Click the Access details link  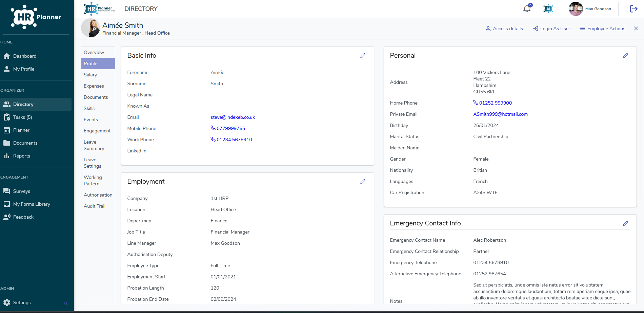coord(504,29)
